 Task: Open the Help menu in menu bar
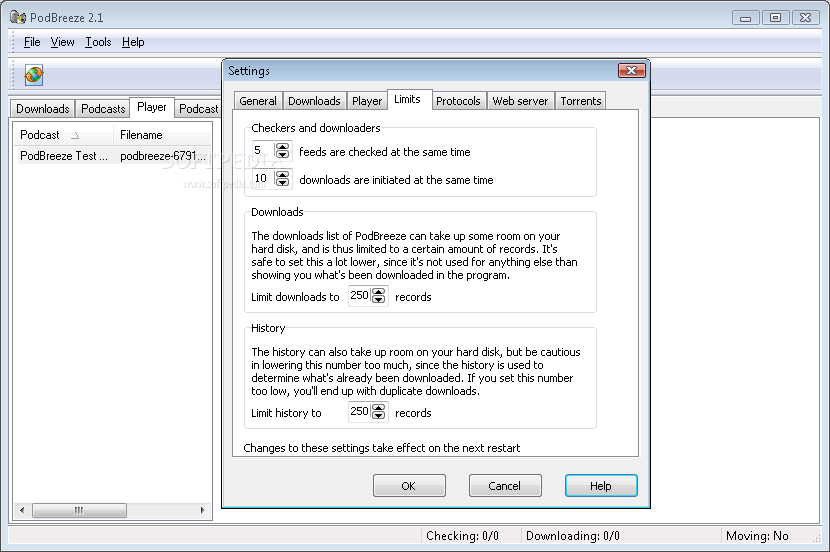tap(133, 42)
